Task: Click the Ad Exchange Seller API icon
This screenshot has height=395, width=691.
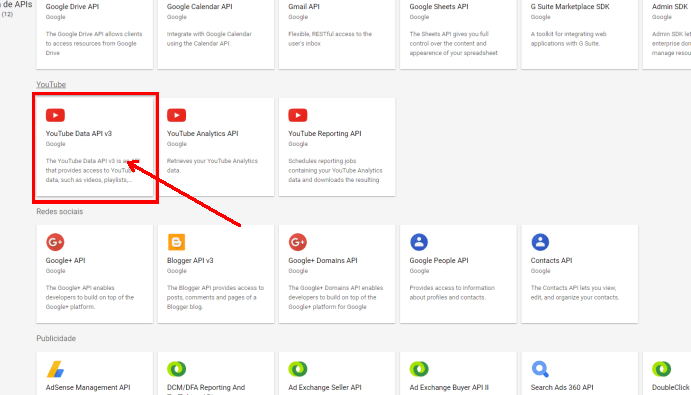Action: (297, 369)
